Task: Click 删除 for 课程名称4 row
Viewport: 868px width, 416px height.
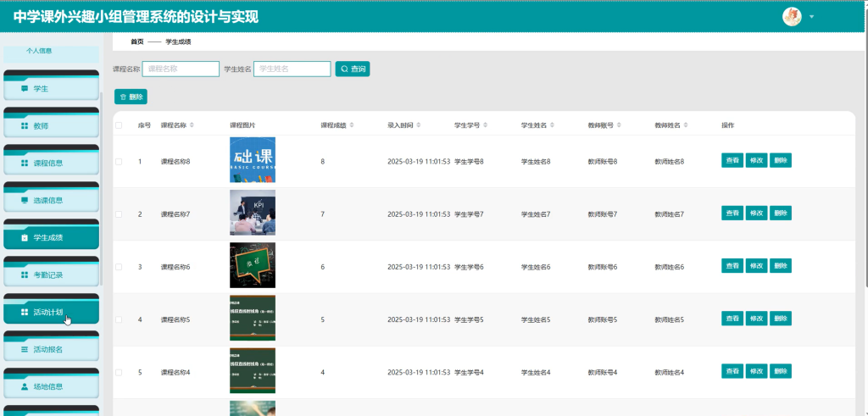Action: [x=781, y=371]
